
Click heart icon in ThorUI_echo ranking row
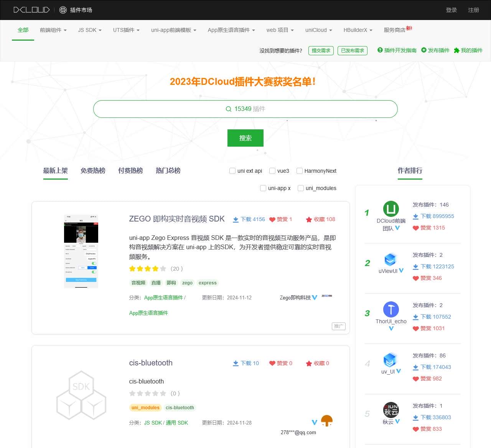(x=415, y=329)
